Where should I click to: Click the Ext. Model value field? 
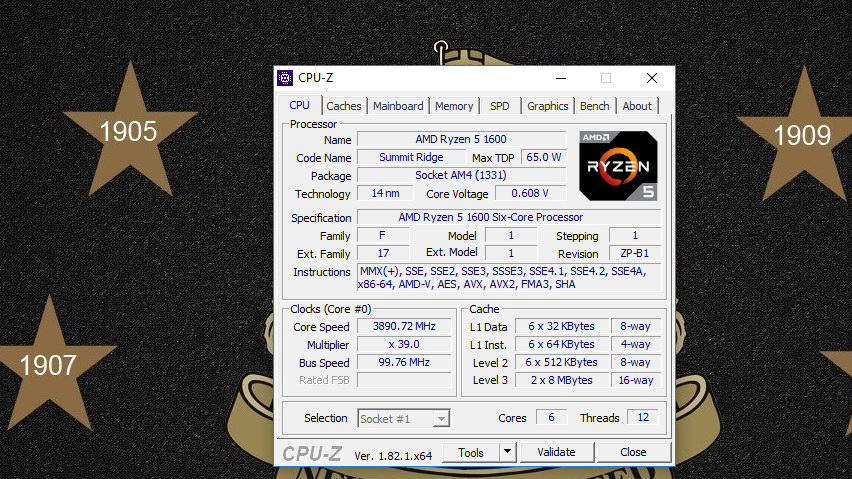point(511,253)
